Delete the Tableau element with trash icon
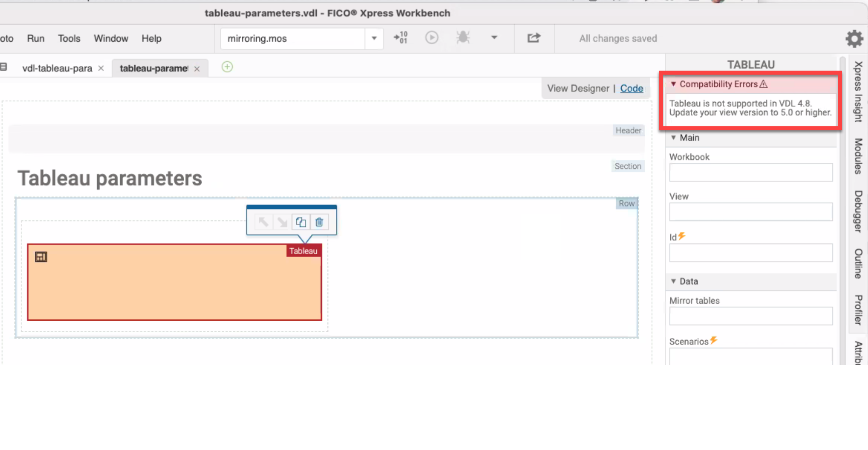 (319, 222)
